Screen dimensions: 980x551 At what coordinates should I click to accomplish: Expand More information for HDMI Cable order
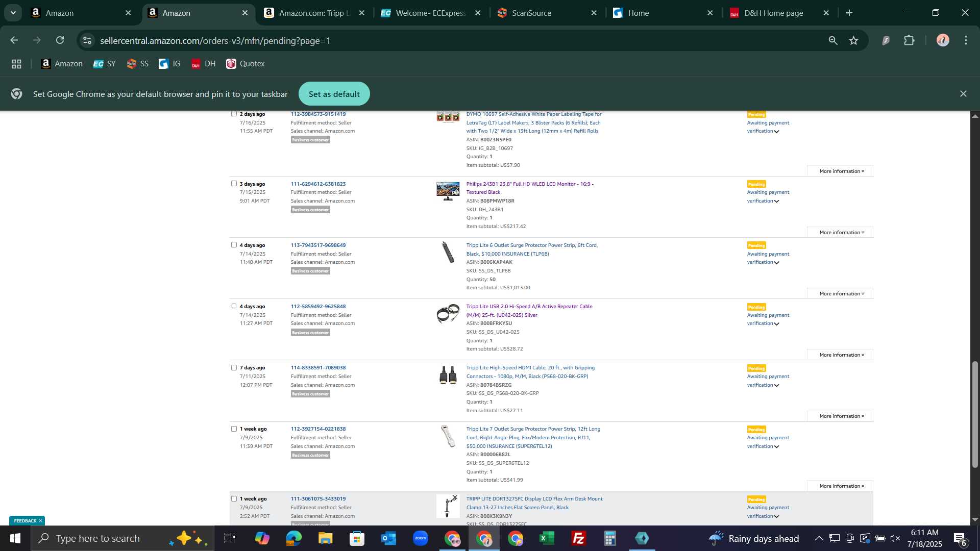840,416
